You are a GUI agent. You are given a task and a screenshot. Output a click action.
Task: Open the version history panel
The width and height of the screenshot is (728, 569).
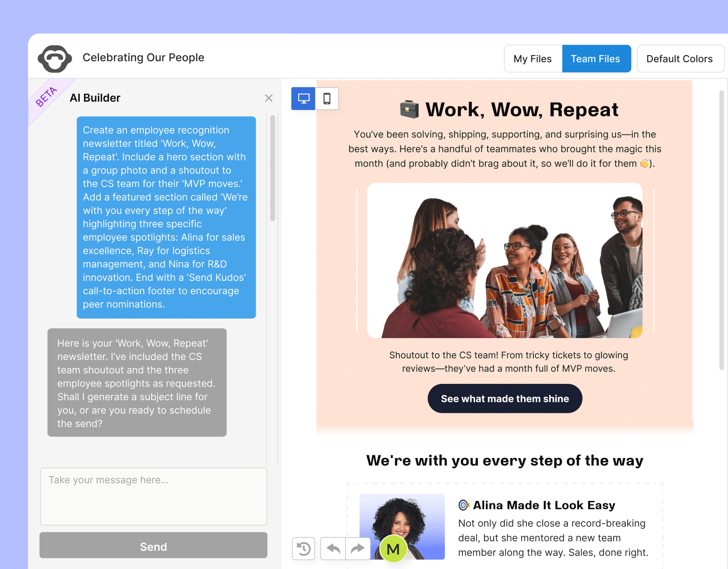[303, 549]
